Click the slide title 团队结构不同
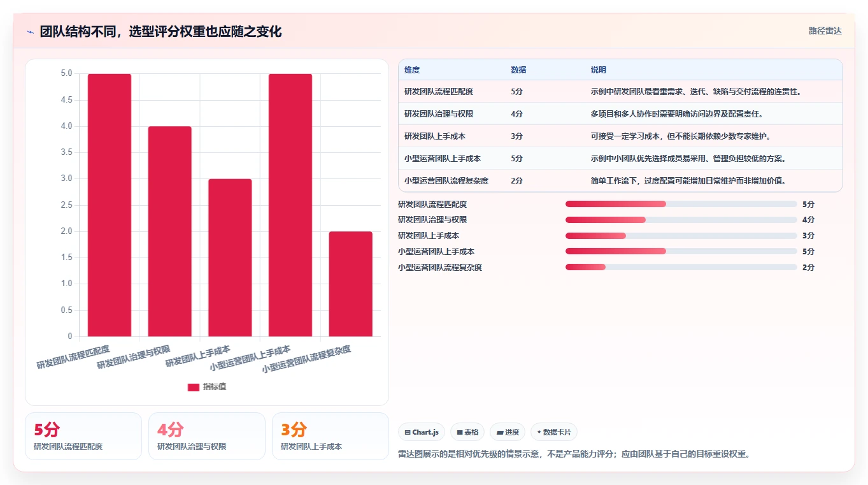This screenshot has height=485, width=868. pyautogui.click(x=160, y=32)
